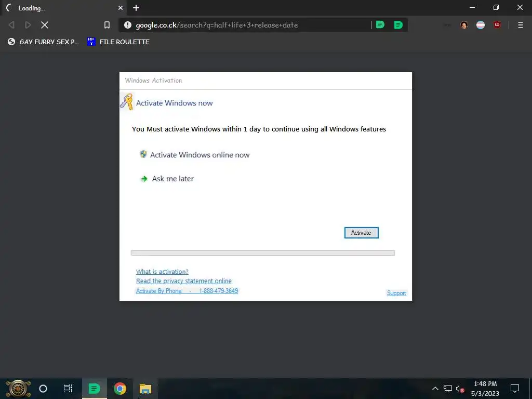Open the browser hamburger menu

(521, 25)
